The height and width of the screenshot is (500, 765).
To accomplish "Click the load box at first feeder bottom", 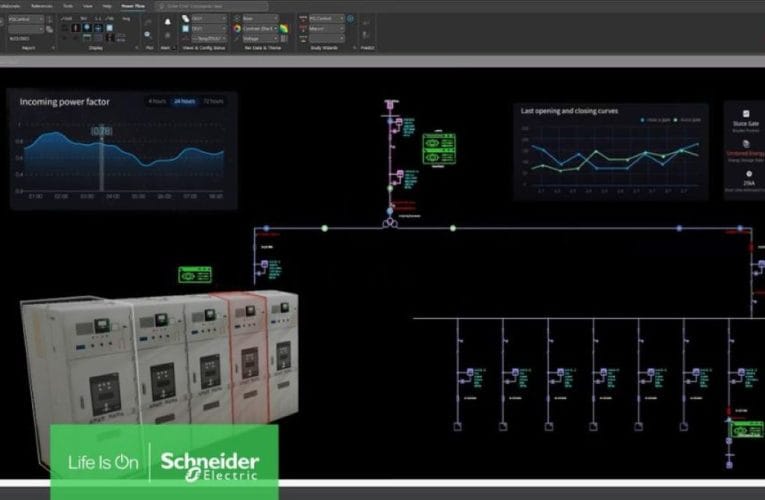I will pos(458,427).
